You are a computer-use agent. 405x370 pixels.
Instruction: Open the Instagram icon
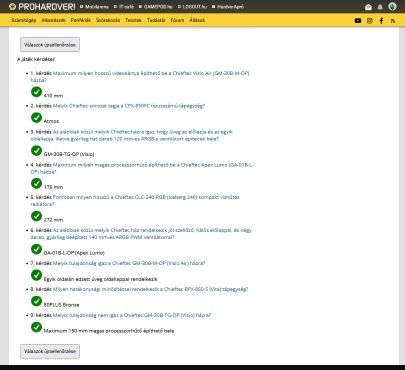pos(370,21)
